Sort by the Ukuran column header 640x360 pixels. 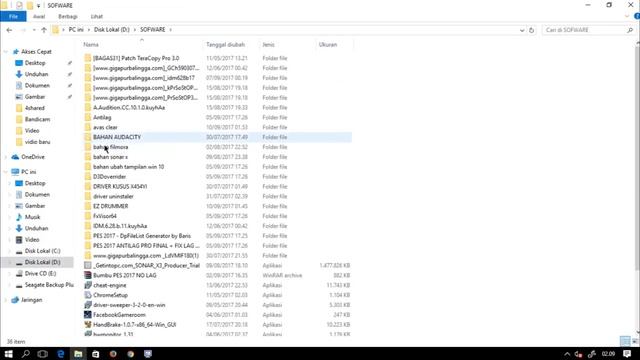(328, 44)
